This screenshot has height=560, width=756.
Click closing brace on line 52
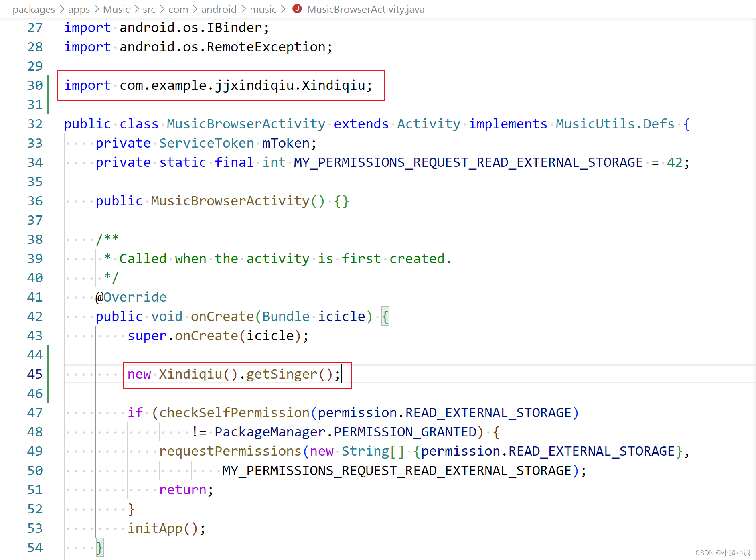(x=131, y=509)
